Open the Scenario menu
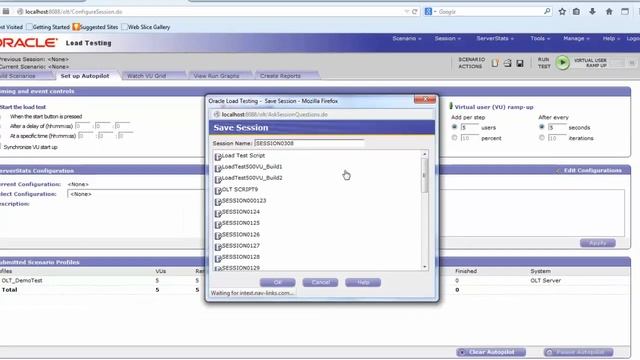This screenshot has width=640, height=360. coord(407,38)
